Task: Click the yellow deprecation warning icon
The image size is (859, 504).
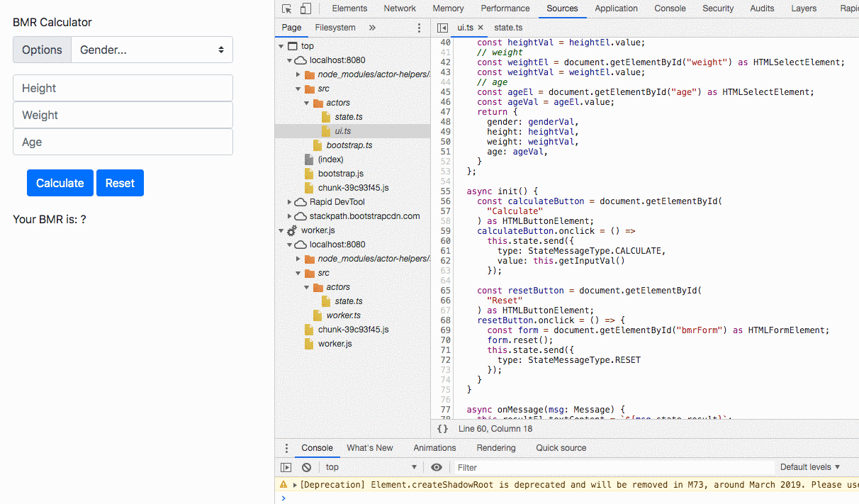Action: [284, 485]
